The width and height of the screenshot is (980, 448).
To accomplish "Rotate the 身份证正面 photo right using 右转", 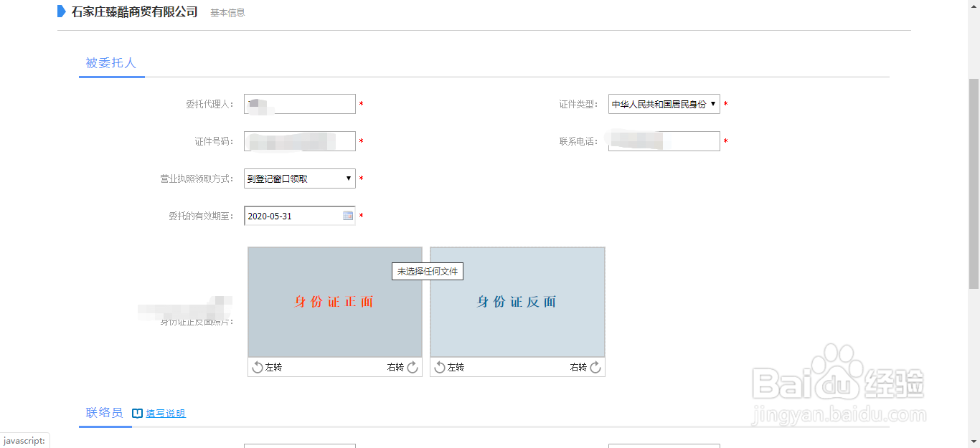I will 402,366.
